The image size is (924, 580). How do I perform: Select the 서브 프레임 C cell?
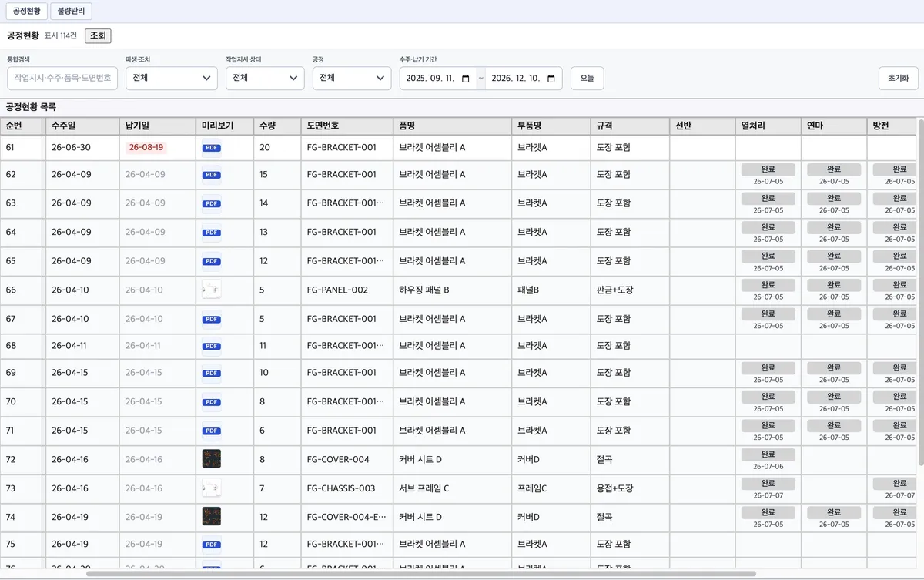tap(452, 488)
